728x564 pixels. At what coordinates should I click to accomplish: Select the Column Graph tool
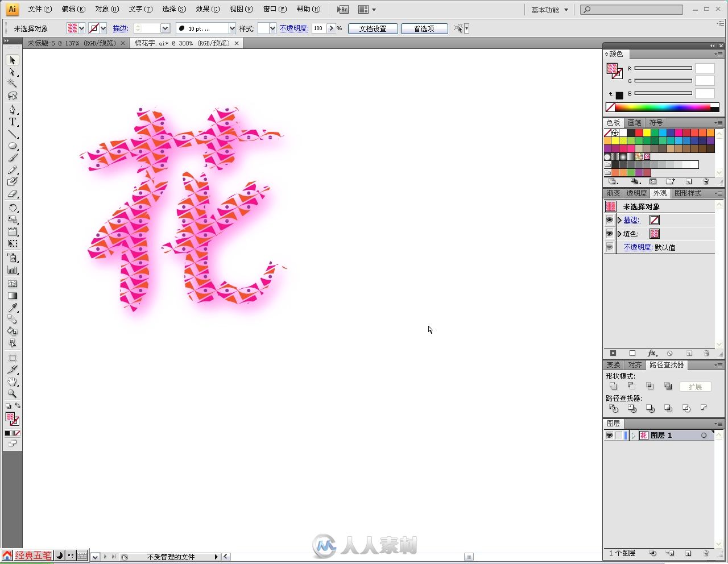pos(13,271)
